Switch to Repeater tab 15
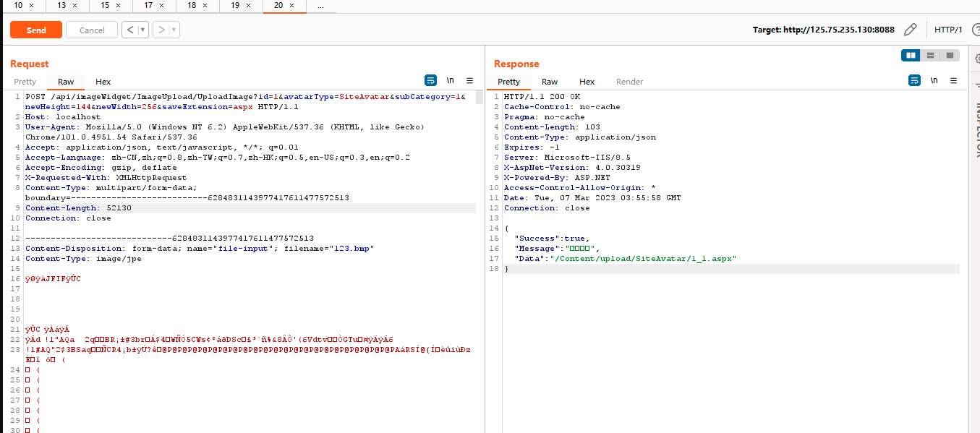The width and height of the screenshot is (980, 433). point(105,5)
